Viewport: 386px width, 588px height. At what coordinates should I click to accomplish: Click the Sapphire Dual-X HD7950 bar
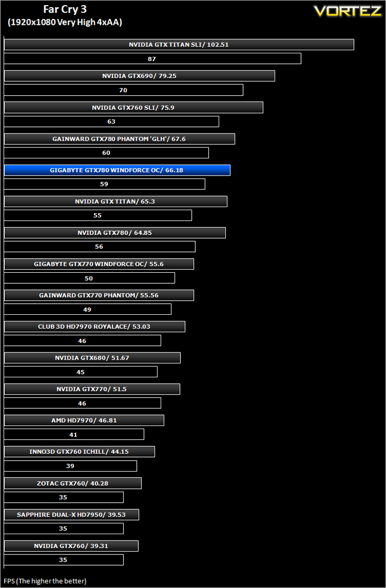[x=72, y=514]
